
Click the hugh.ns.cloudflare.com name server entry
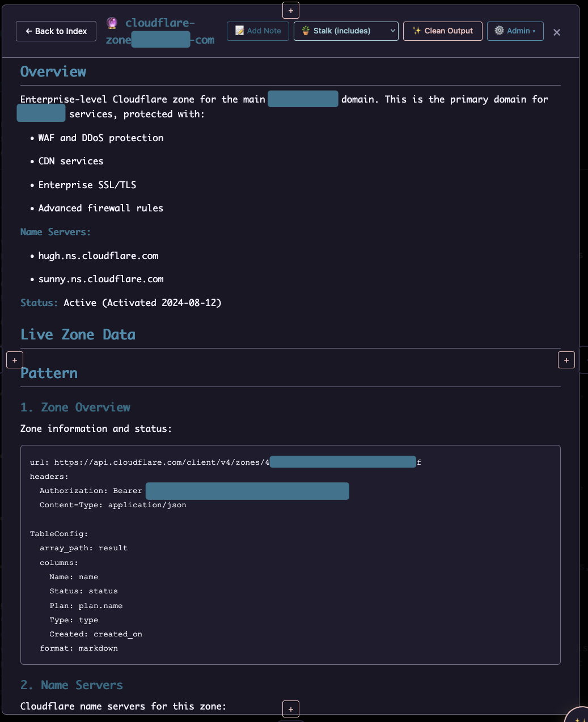(x=98, y=256)
